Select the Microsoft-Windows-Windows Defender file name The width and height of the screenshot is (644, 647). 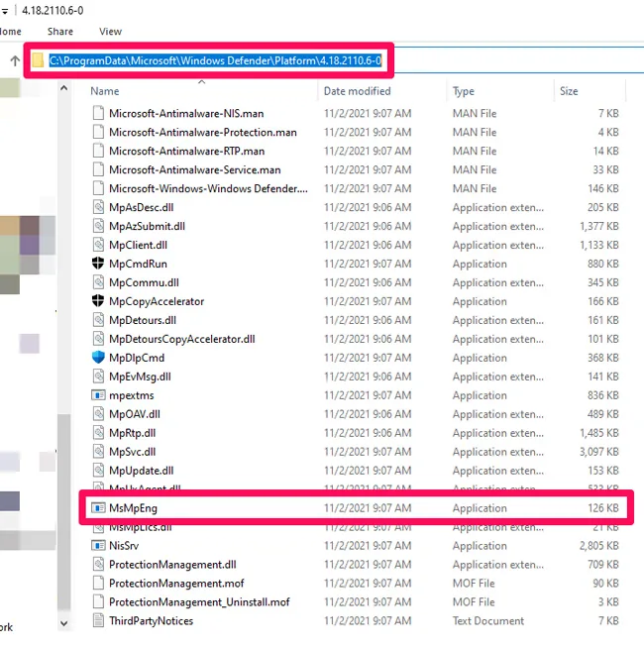pos(208,188)
